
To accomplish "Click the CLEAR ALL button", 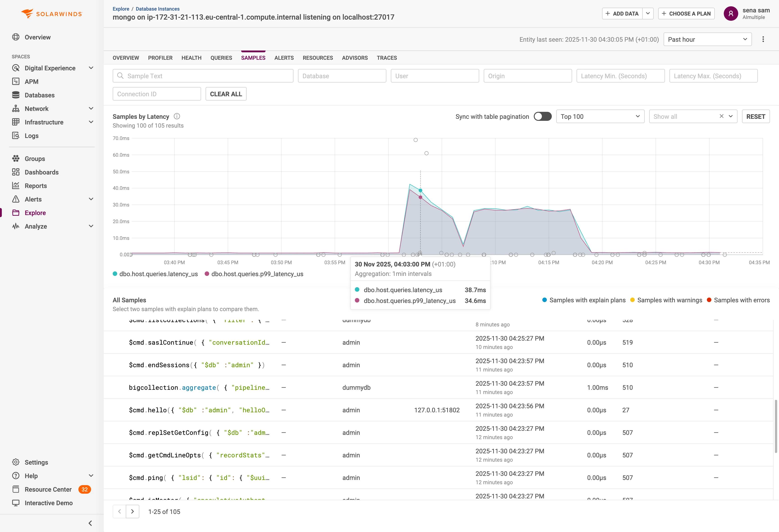I will [226, 94].
